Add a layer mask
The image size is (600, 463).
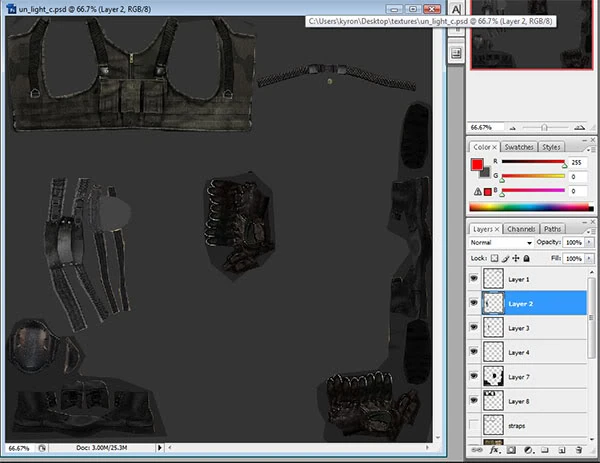coord(510,451)
